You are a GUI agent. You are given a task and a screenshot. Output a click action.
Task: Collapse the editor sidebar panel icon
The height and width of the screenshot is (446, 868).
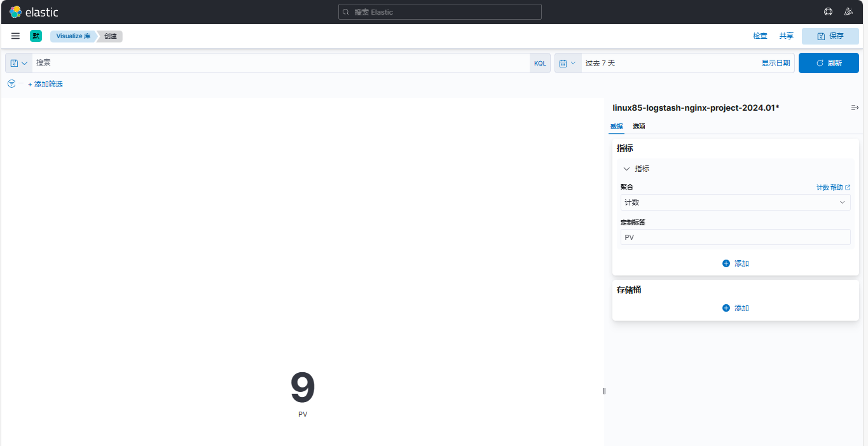pyautogui.click(x=855, y=108)
